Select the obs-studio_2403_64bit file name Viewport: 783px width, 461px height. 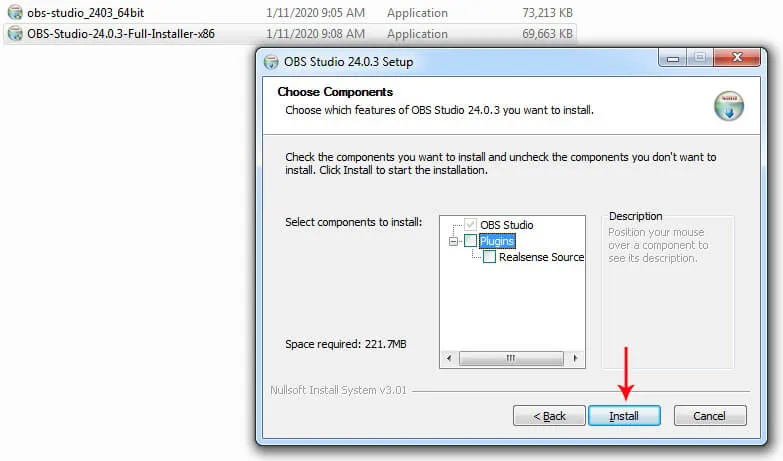tap(85, 12)
